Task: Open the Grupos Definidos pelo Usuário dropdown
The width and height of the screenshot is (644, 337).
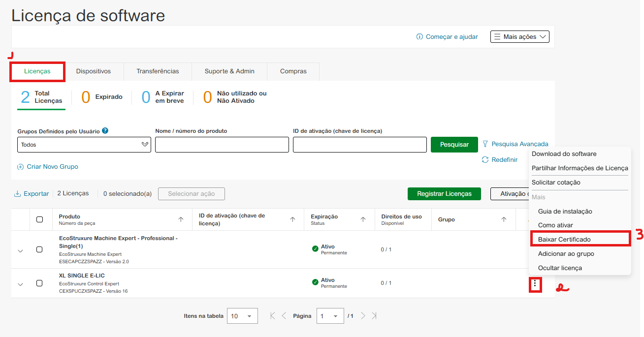Action: point(84,145)
